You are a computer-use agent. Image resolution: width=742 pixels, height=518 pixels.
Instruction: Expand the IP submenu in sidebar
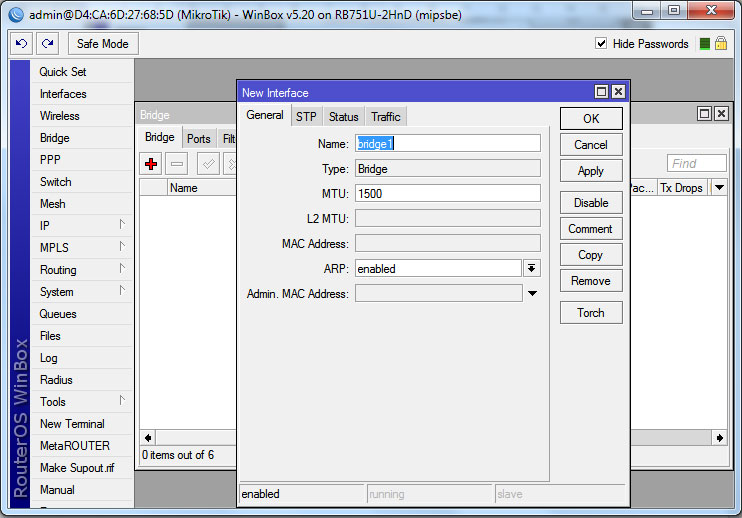[80, 226]
